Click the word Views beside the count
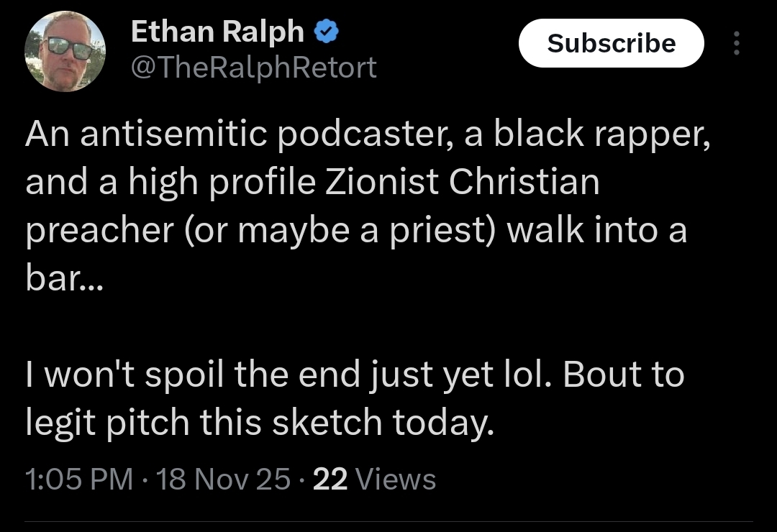 [x=396, y=479]
